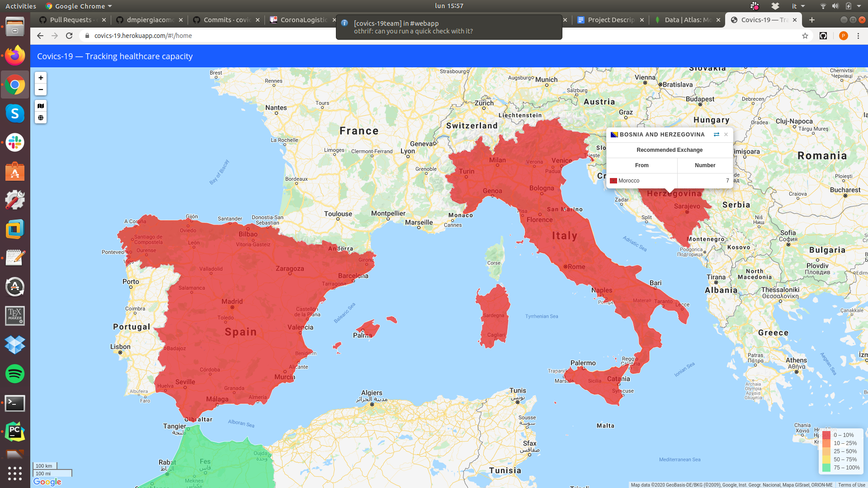Click the Slack tray indicator

755,6
